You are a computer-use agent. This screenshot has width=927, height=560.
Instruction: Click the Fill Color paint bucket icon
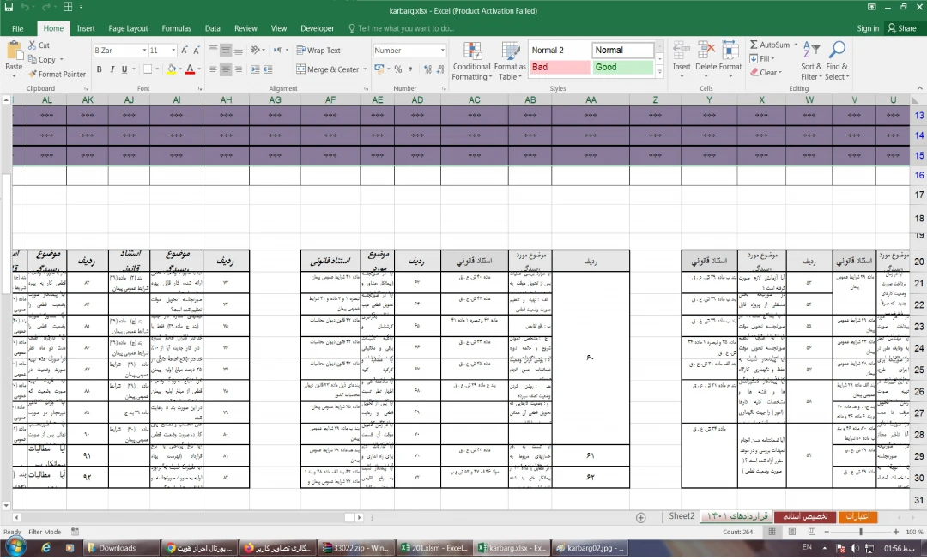coord(172,69)
